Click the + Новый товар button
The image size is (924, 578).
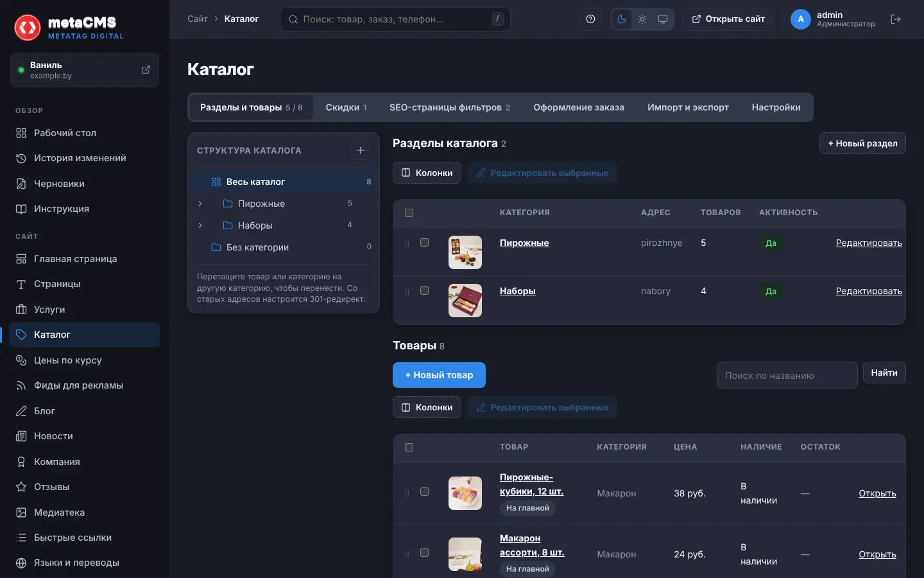pyautogui.click(x=439, y=375)
